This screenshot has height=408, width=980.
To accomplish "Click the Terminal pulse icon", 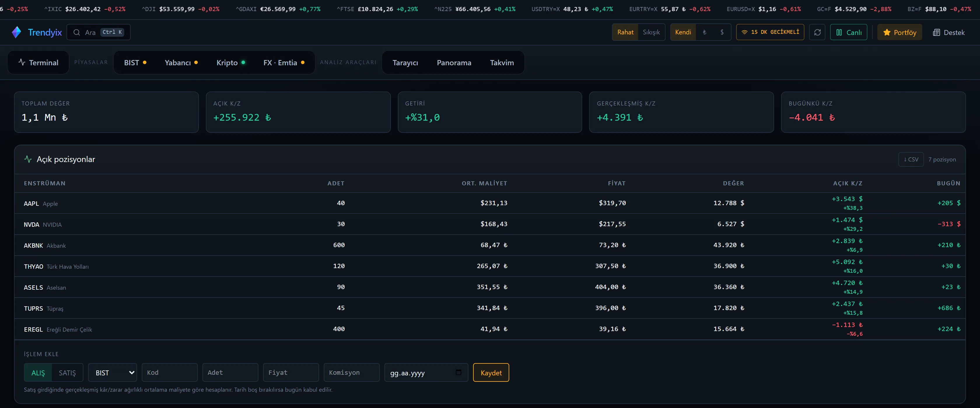I will point(22,62).
